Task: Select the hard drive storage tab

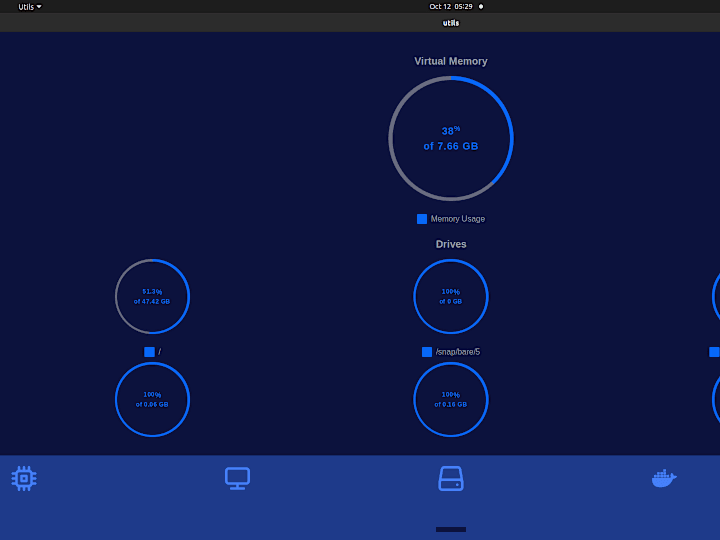Action: click(x=451, y=478)
